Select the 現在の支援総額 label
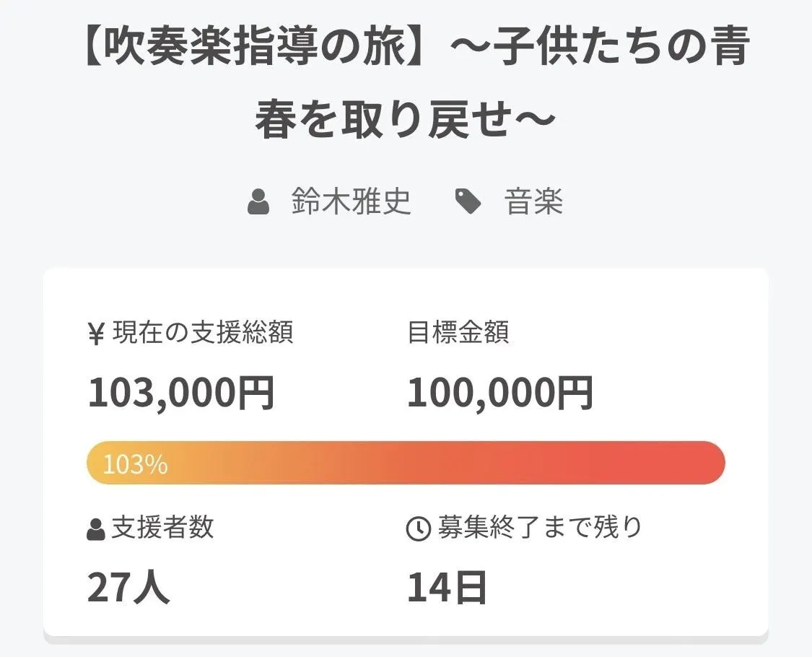The image size is (812, 657). click(203, 333)
